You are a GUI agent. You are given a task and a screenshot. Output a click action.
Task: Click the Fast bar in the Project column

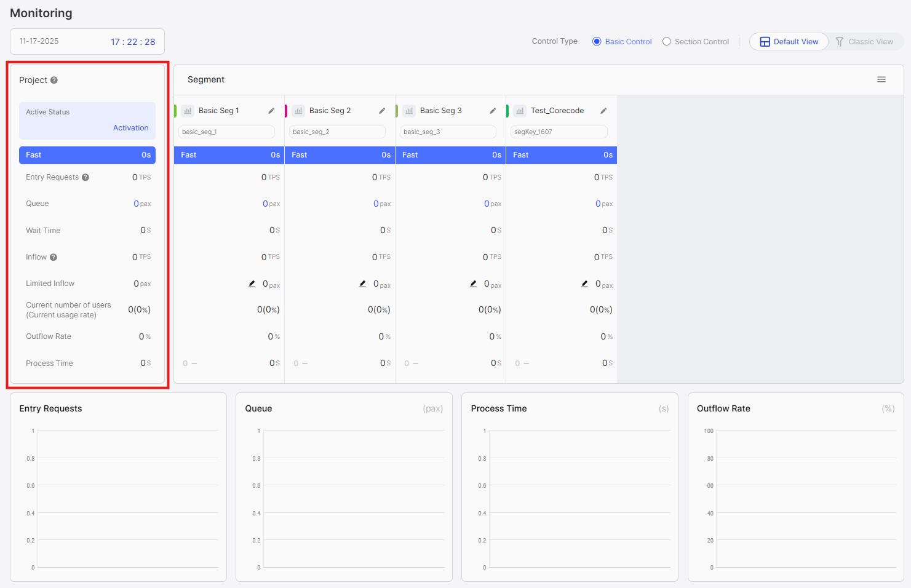pyautogui.click(x=87, y=155)
